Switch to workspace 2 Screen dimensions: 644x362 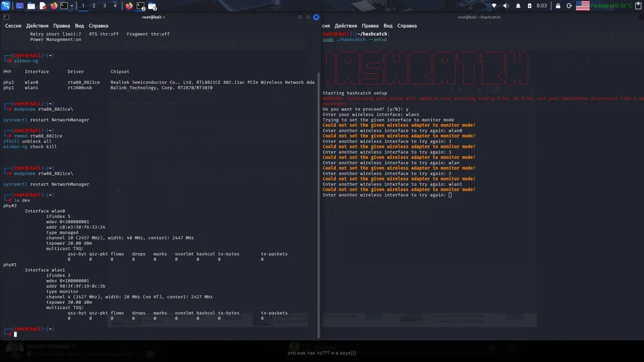coord(94,6)
